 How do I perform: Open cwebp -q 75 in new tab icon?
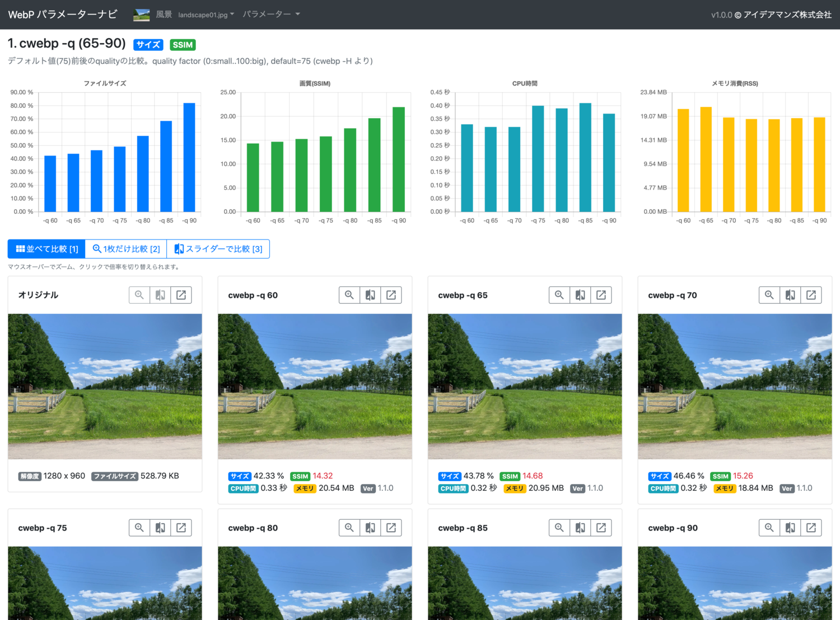[x=181, y=528]
